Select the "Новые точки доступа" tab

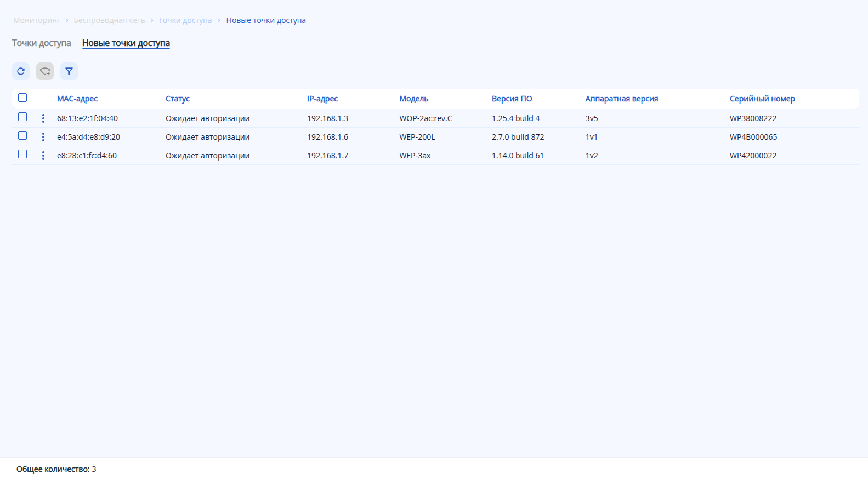click(126, 43)
